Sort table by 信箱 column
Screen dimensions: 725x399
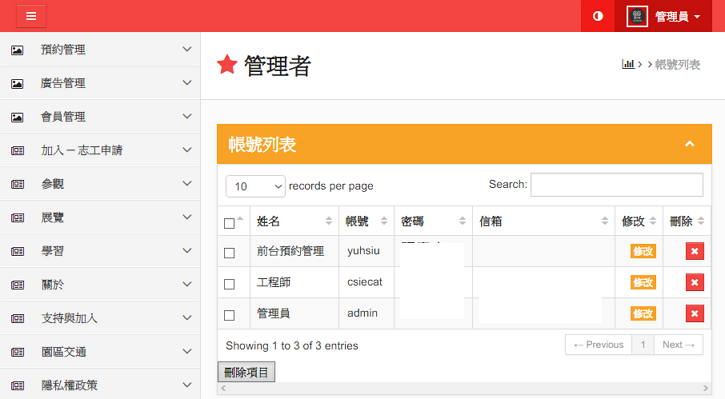[x=544, y=221]
